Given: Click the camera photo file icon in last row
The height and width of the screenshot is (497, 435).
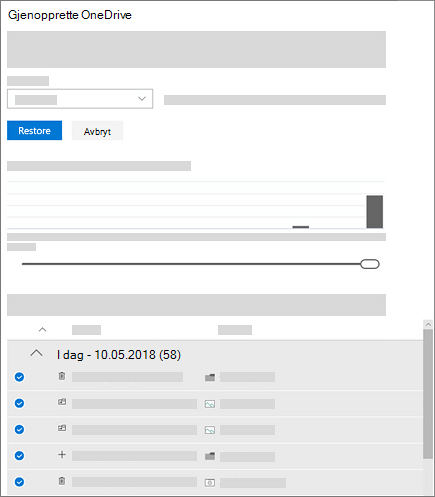Looking at the screenshot, I should (x=210, y=483).
